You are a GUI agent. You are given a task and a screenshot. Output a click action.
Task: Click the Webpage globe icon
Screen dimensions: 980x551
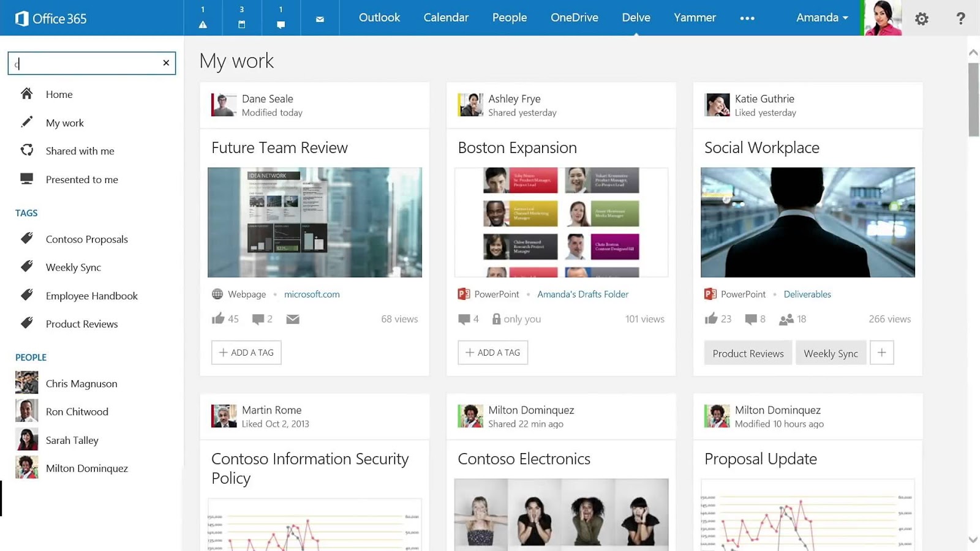[217, 294]
